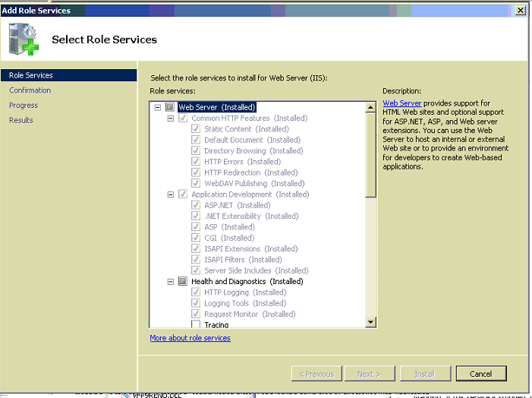Click the role services scrollbar down arrow
The height and width of the screenshot is (398, 532).
371,322
